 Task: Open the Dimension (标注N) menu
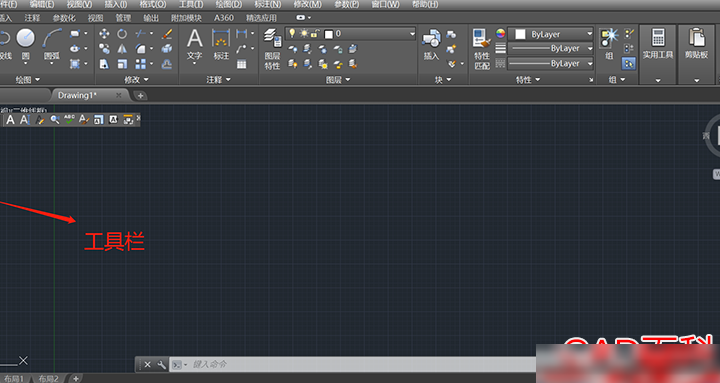(x=268, y=4)
